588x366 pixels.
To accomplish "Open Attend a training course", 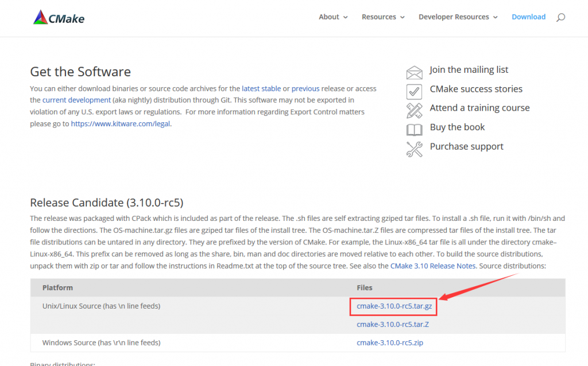I will coord(479,108).
